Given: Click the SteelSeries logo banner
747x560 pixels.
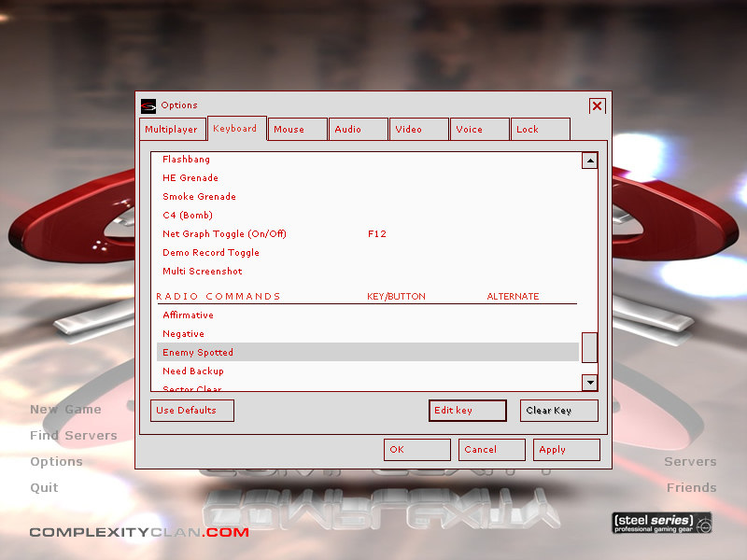Looking at the screenshot, I should coord(661,523).
